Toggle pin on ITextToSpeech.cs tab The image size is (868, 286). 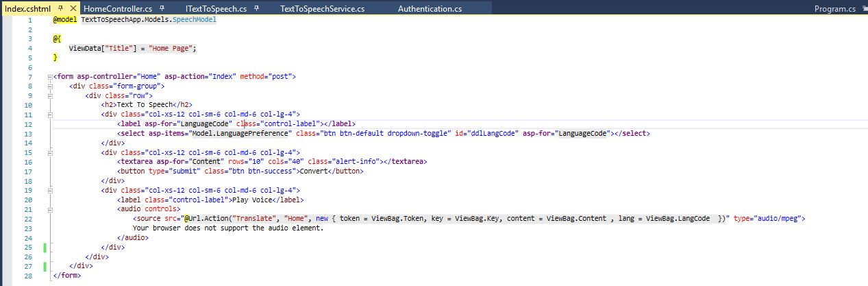click(256, 9)
